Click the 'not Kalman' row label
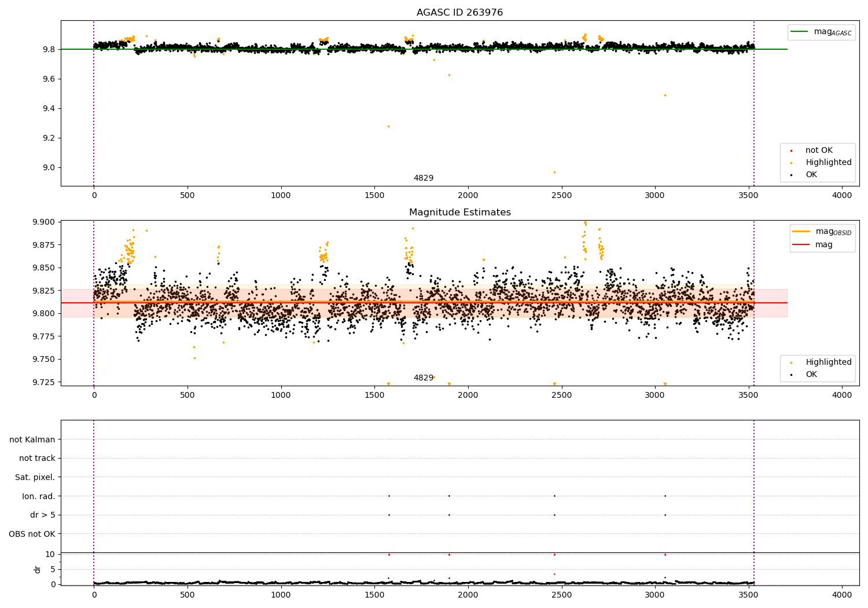The image size is (868, 608). [32, 439]
